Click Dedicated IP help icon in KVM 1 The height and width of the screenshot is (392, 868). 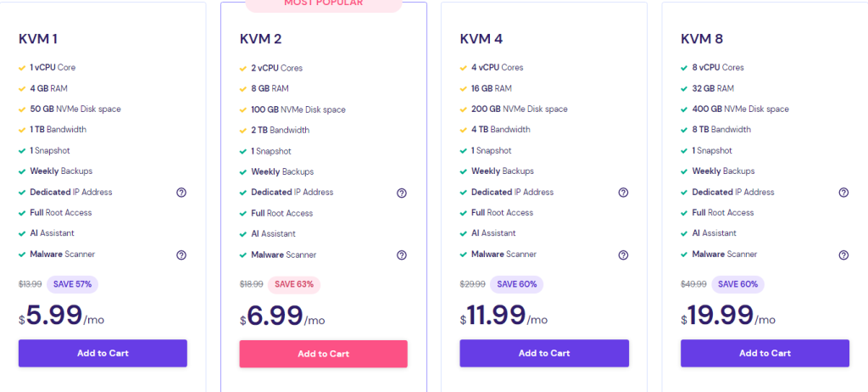[181, 193]
